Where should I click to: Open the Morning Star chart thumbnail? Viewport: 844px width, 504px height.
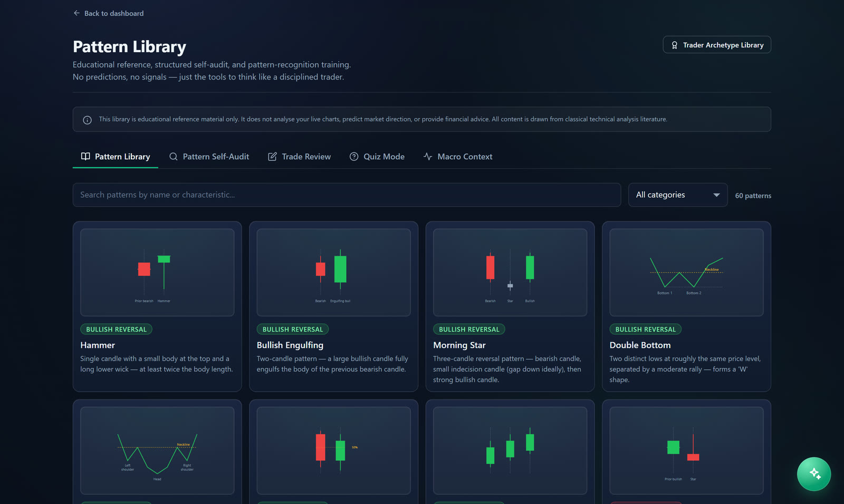tap(510, 273)
